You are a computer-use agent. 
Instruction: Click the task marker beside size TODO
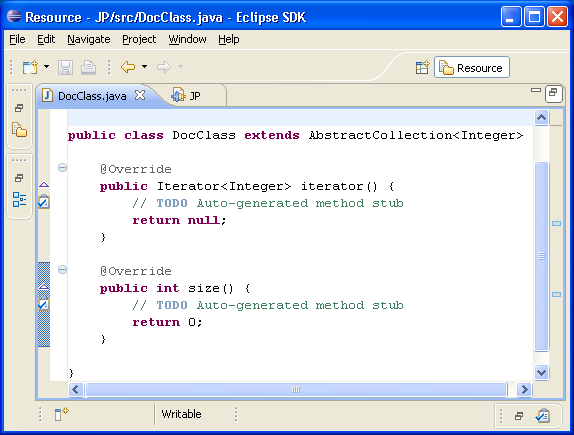click(x=44, y=304)
